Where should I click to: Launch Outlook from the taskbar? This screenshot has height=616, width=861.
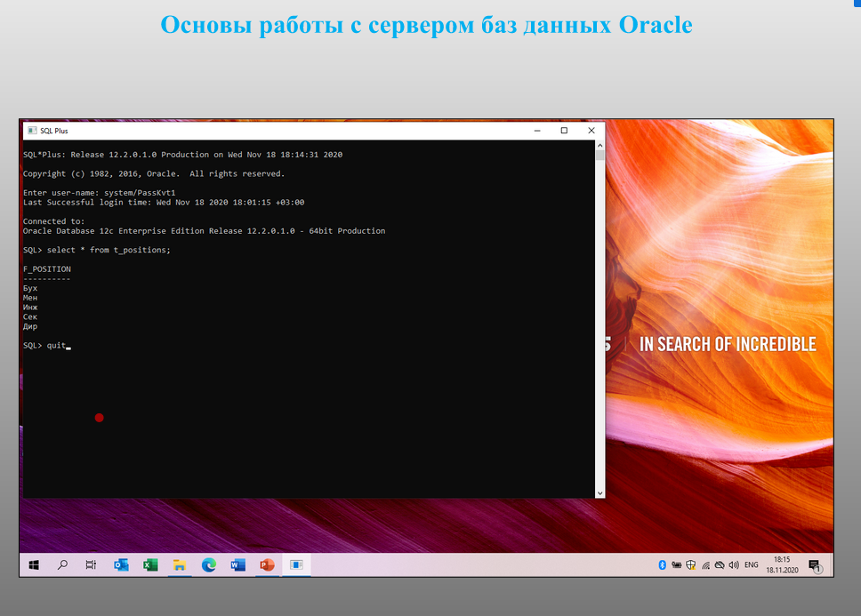coord(121,565)
